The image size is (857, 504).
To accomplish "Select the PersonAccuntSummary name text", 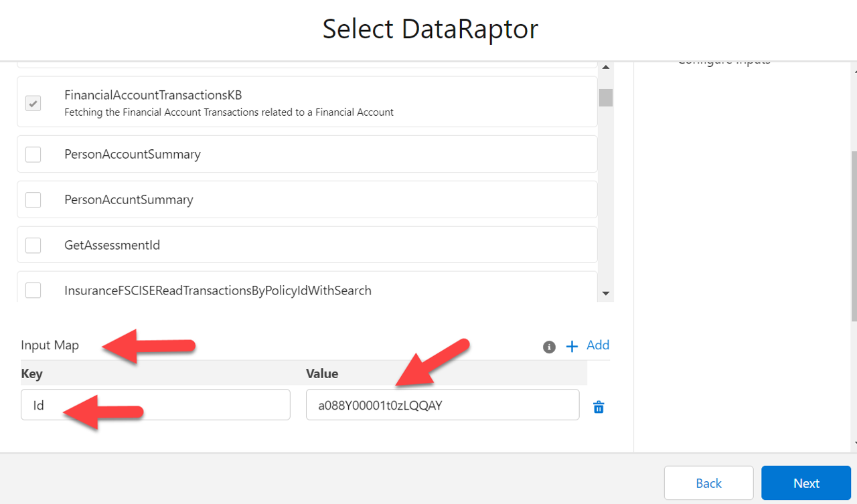I will [x=129, y=199].
